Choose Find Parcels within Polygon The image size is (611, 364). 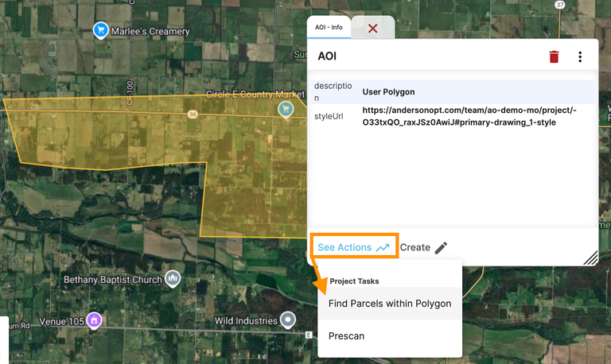tap(390, 304)
